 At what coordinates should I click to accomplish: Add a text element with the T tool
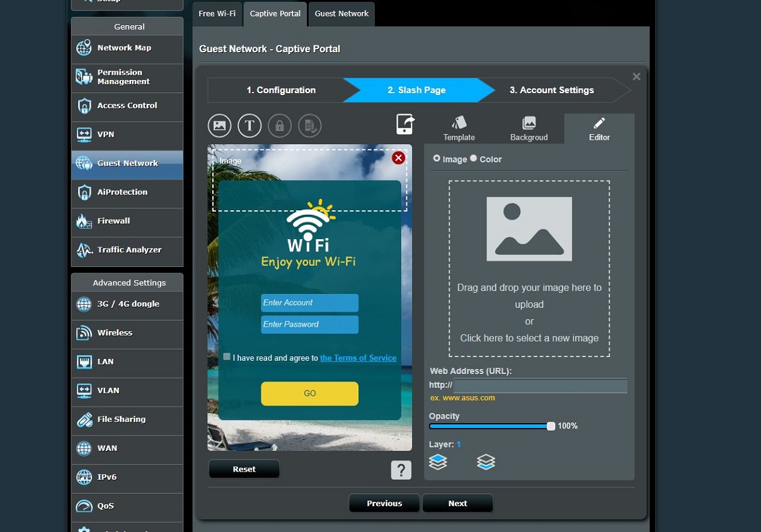tap(249, 125)
